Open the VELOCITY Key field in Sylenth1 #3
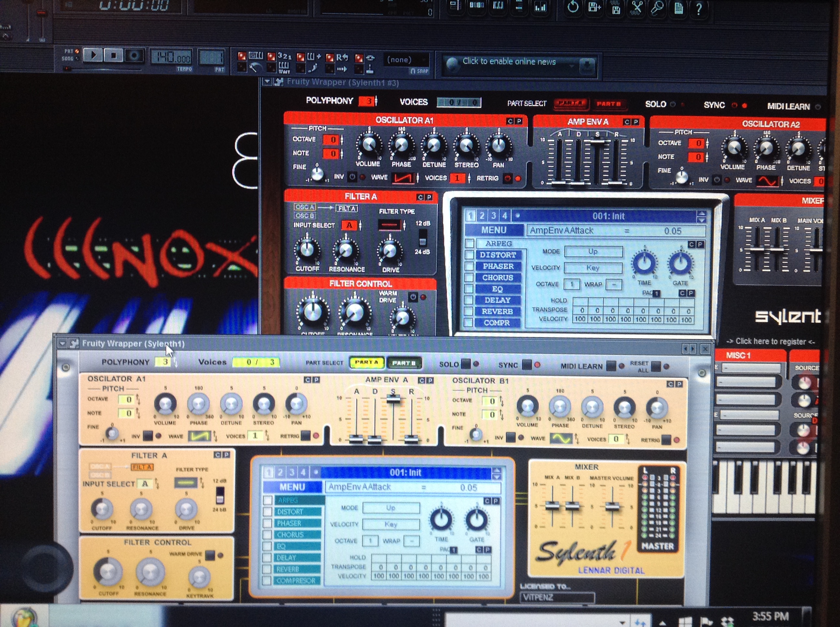This screenshot has width=840, height=627. point(593,268)
